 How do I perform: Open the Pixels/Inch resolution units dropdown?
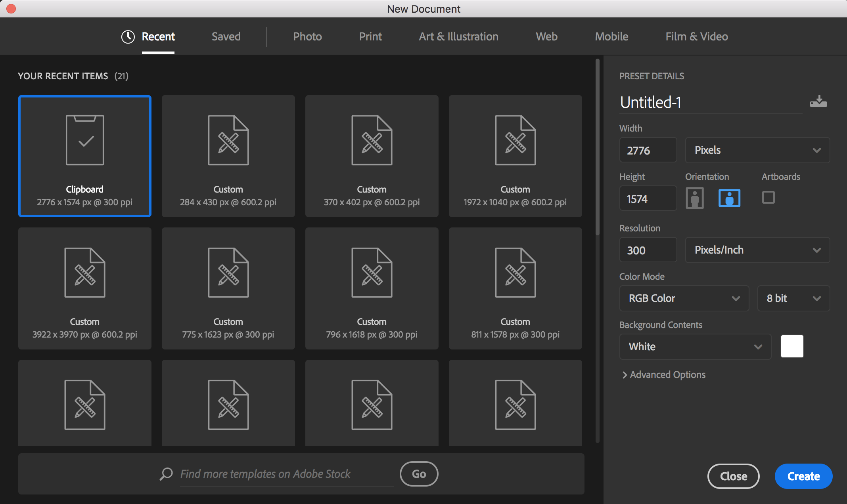pyautogui.click(x=757, y=250)
